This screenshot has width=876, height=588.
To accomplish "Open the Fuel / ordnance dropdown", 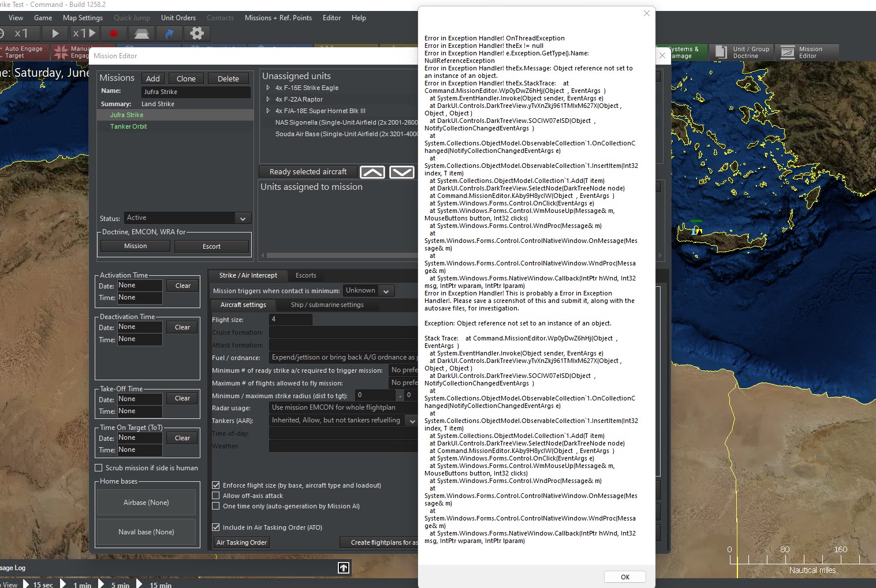I will pyautogui.click(x=344, y=358).
